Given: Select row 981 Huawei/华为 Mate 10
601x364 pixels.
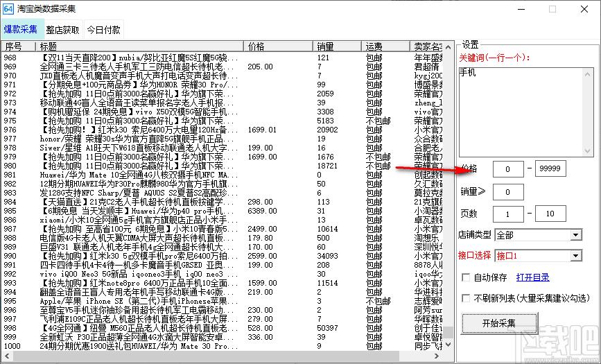Looking at the screenshot, I should tap(223, 175).
